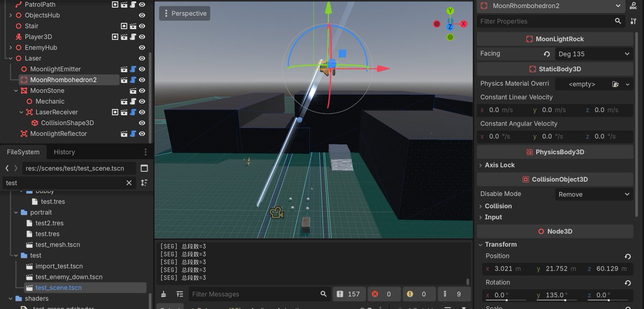Screen dimensions: 644x309
Task: Open the Disable Mode dropdown showing Remove
Action: point(594,194)
